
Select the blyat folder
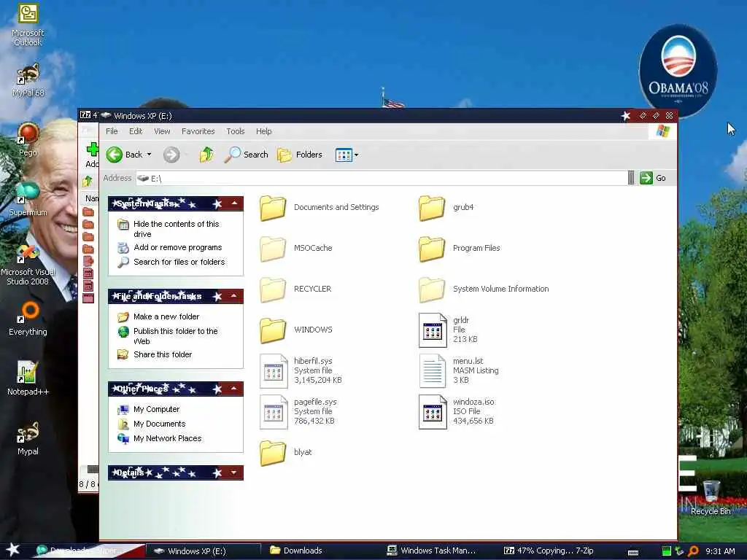[286, 452]
